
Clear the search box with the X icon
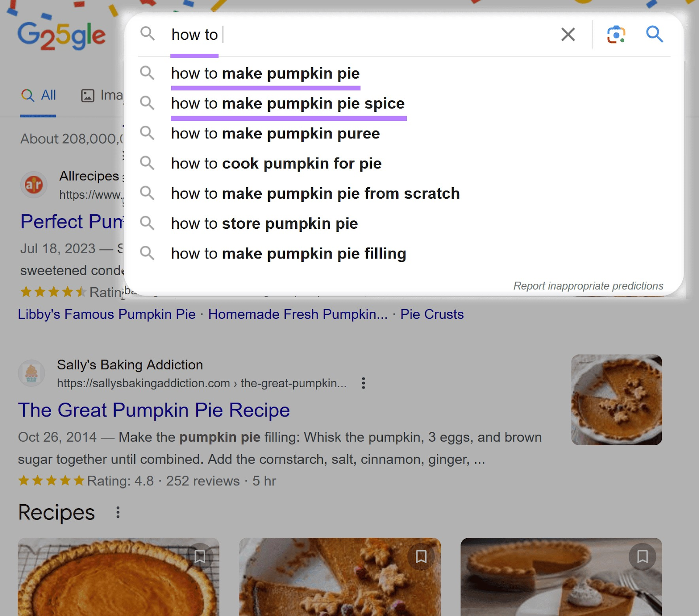[568, 34]
